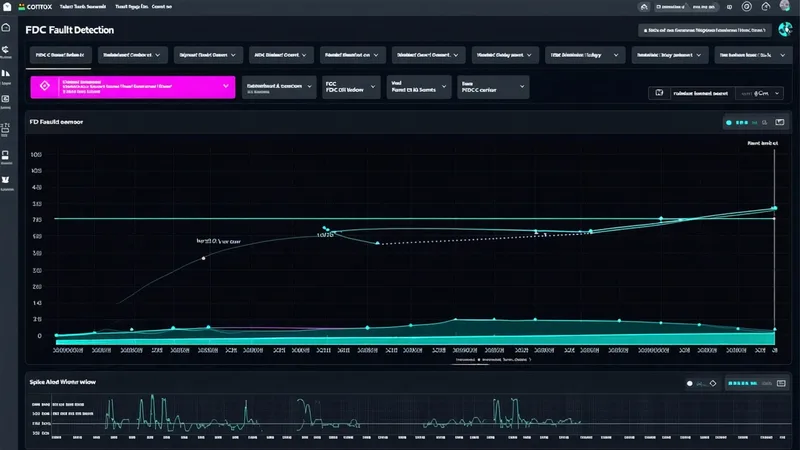Click the diamond icon in the magenta banner
Image resolution: width=800 pixels, height=450 pixels.
[45, 86]
